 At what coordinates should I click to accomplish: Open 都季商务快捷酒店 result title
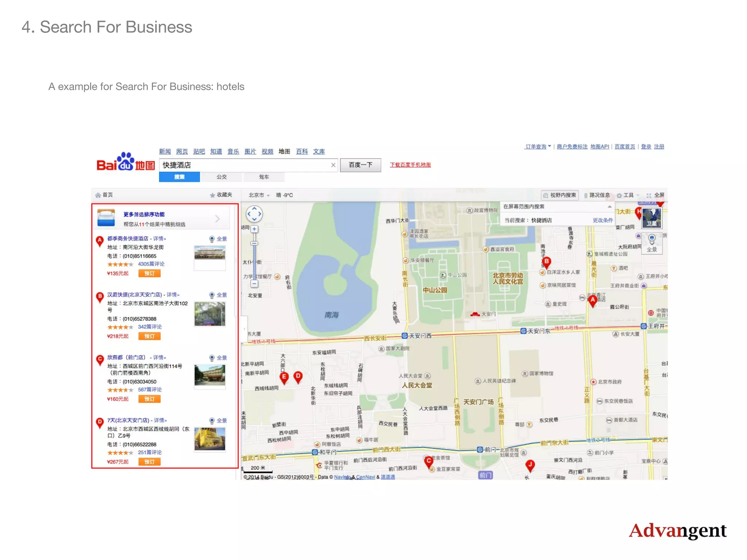tap(128, 238)
